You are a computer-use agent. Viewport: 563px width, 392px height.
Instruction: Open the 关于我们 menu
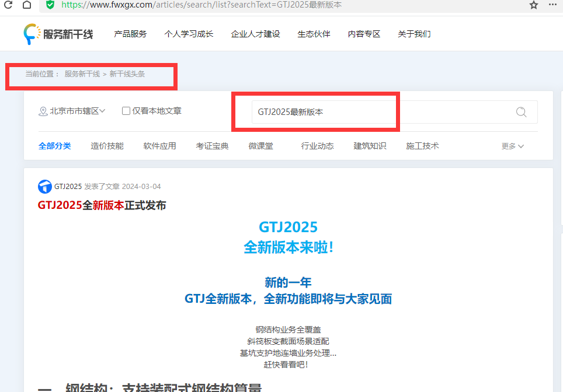[x=414, y=34]
